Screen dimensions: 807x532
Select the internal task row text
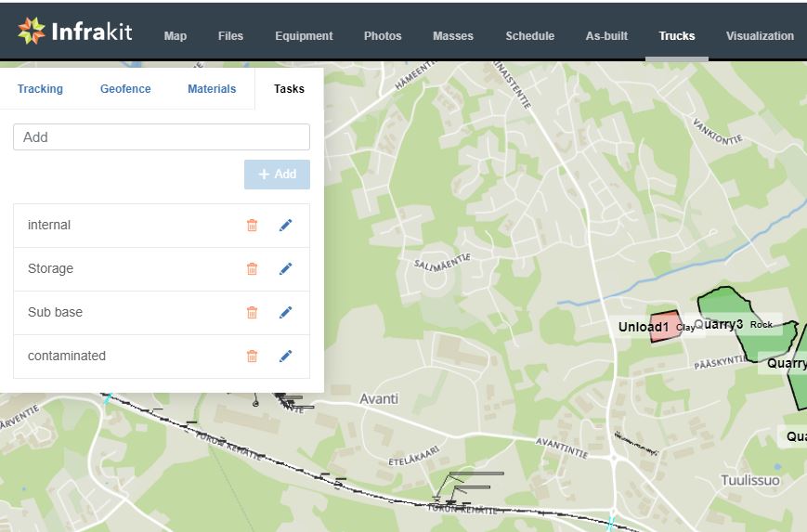tap(49, 225)
